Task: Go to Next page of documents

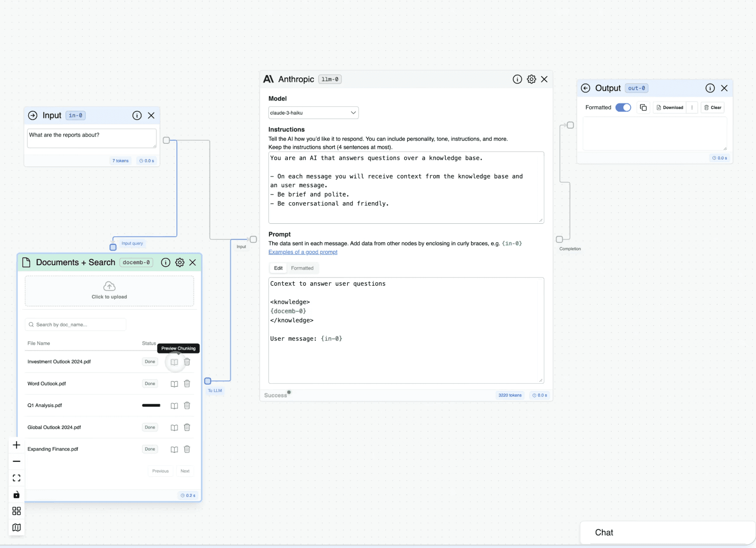Action: [x=185, y=471]
